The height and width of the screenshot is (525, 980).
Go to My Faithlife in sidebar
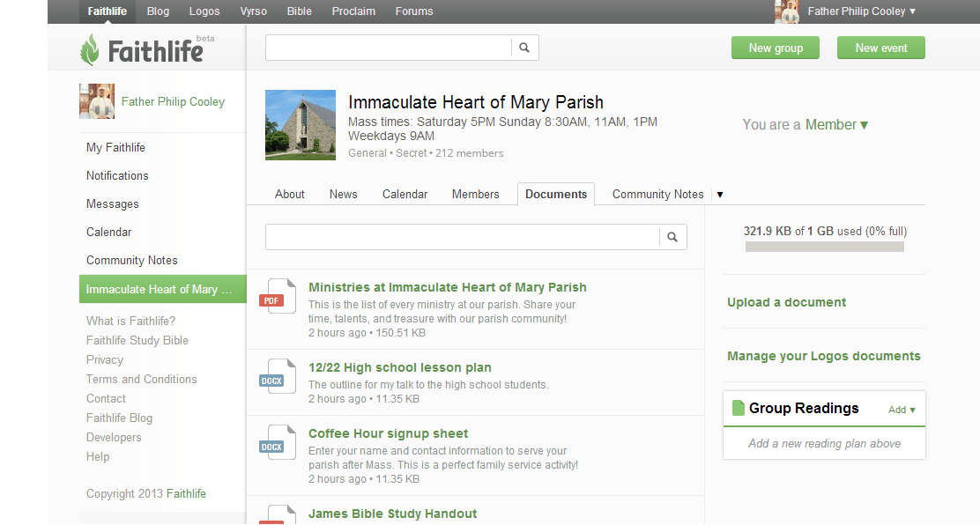click(115, 147)
